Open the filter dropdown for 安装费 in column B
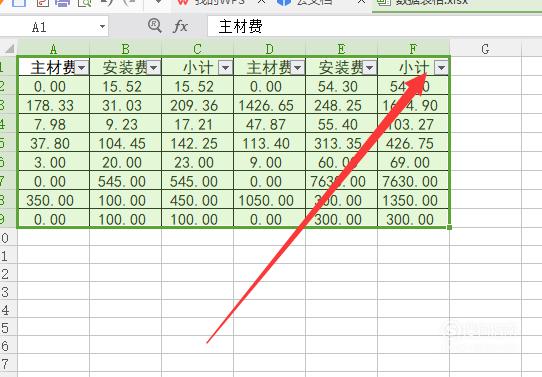The image size is (542, 377). [154, 68]
